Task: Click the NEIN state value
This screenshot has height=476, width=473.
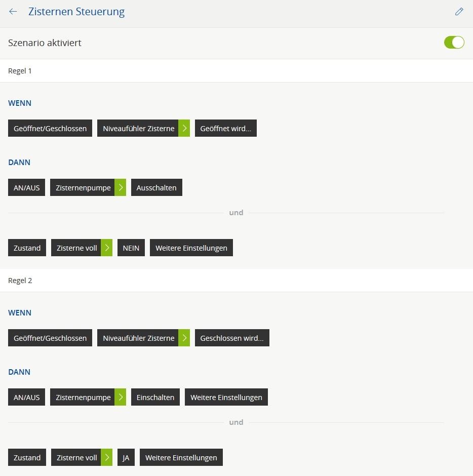Action: click(131, 248)
